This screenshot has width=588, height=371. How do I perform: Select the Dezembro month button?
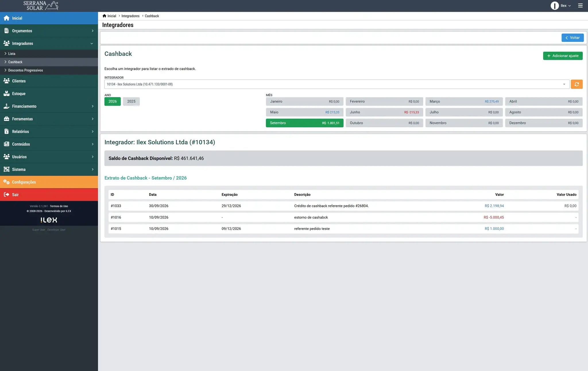(544, 123)
